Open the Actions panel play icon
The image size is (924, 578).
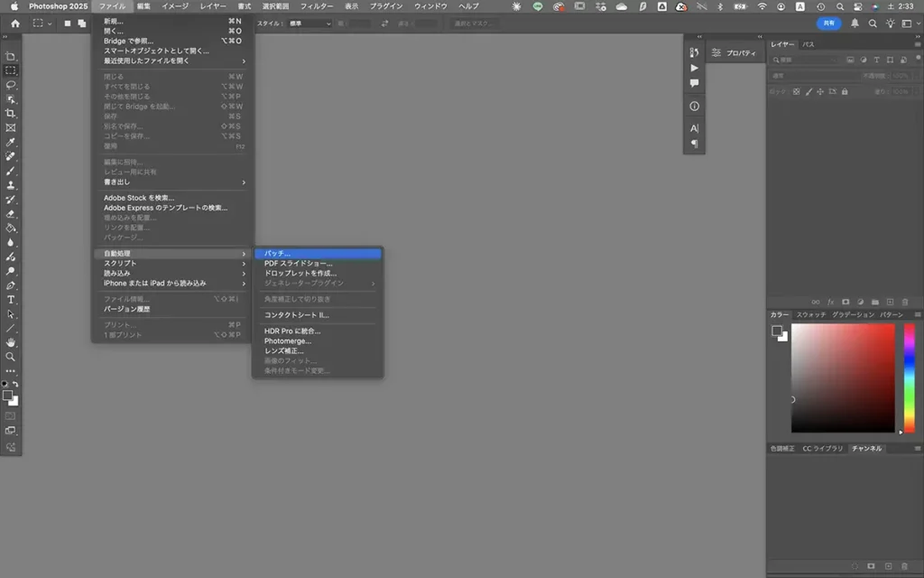[x=694, y=68]
